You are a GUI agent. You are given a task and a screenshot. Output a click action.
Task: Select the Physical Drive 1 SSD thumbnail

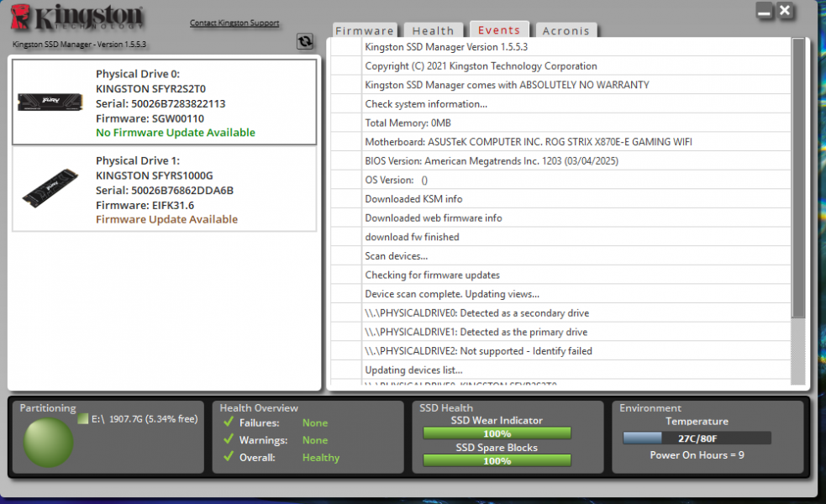tap(50, 188)
